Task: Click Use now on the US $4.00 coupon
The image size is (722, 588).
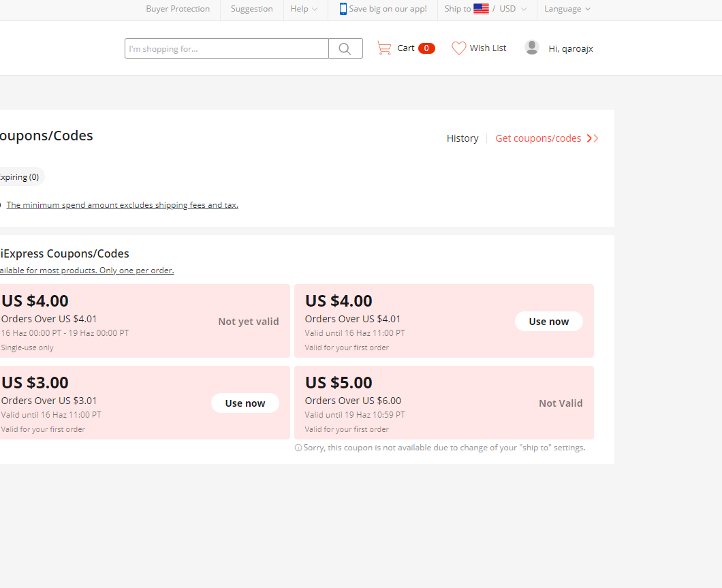Action: coord(549,322)
